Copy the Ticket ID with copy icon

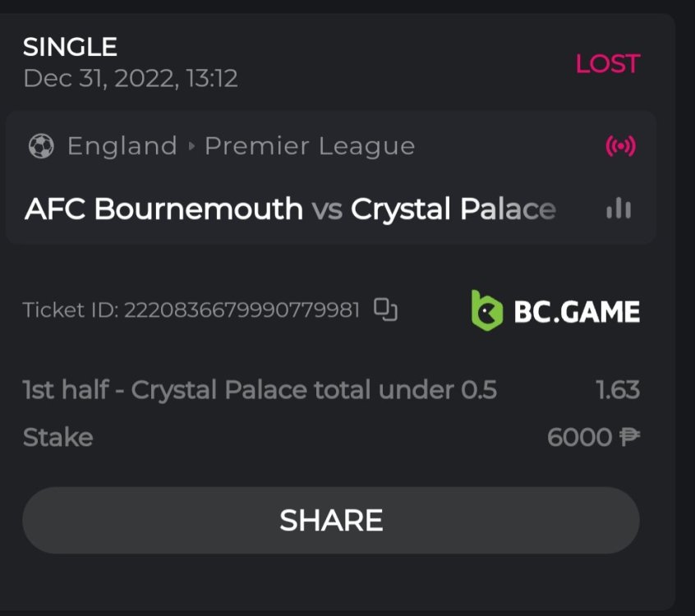tap(385, 310)
